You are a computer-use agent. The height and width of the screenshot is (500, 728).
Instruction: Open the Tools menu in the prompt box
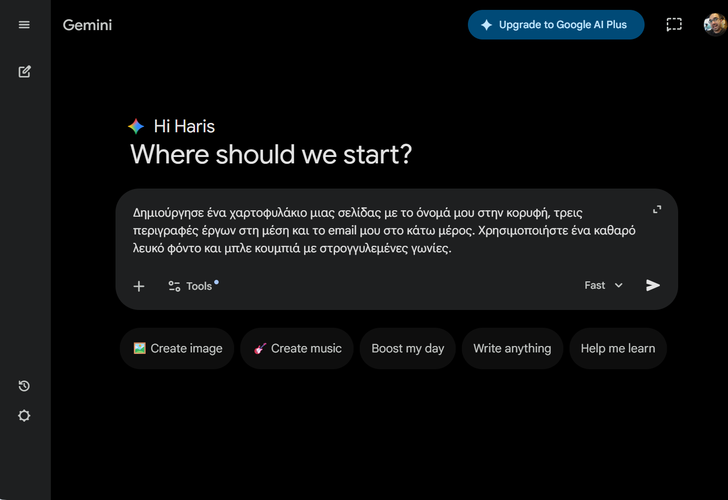(x=191, y=286)
